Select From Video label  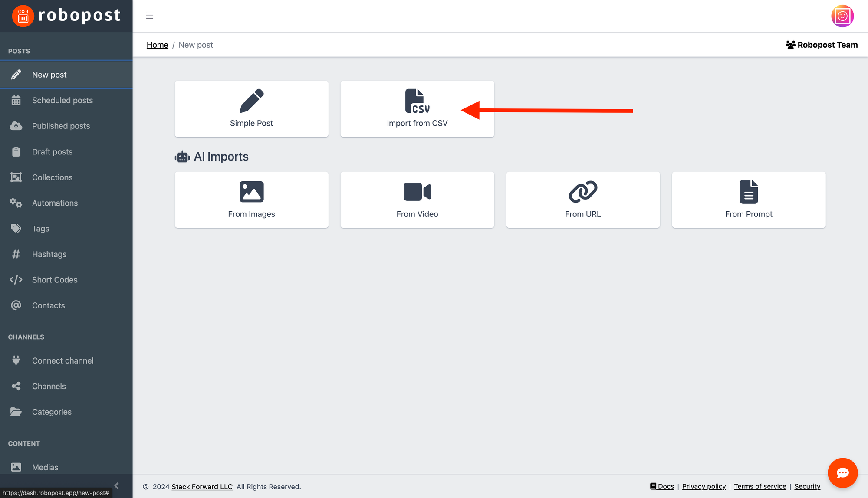(417, 214)
